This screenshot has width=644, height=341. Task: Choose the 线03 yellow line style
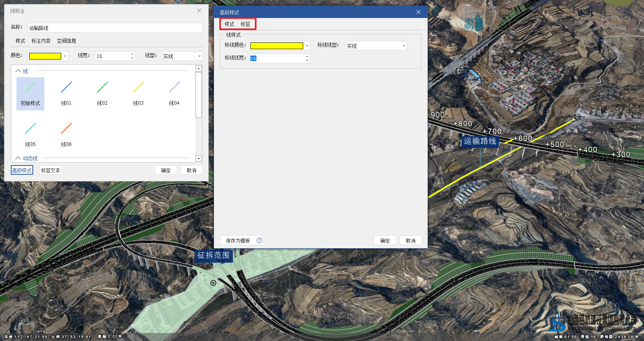[x=138, y=93]
